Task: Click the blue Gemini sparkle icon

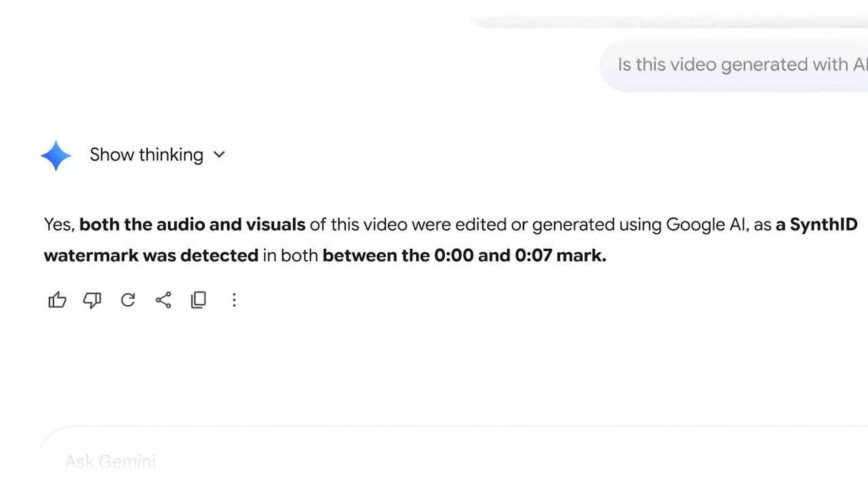Action: tap(56, 155)
